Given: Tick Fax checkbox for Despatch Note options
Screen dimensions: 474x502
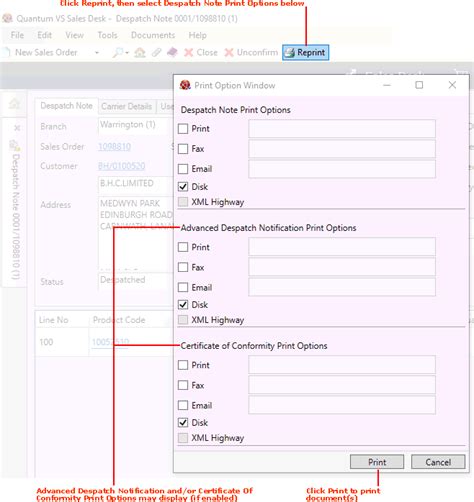Looking at the screenshot, I should (x=183, y=149).
